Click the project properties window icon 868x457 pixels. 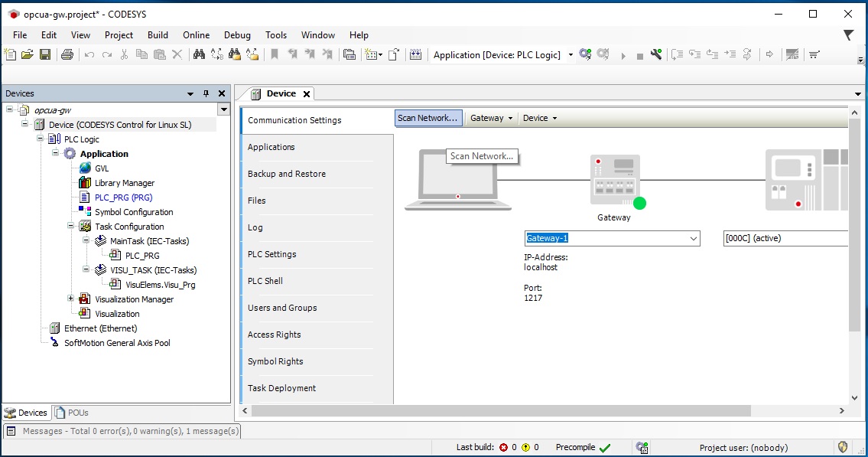(349, 54)
